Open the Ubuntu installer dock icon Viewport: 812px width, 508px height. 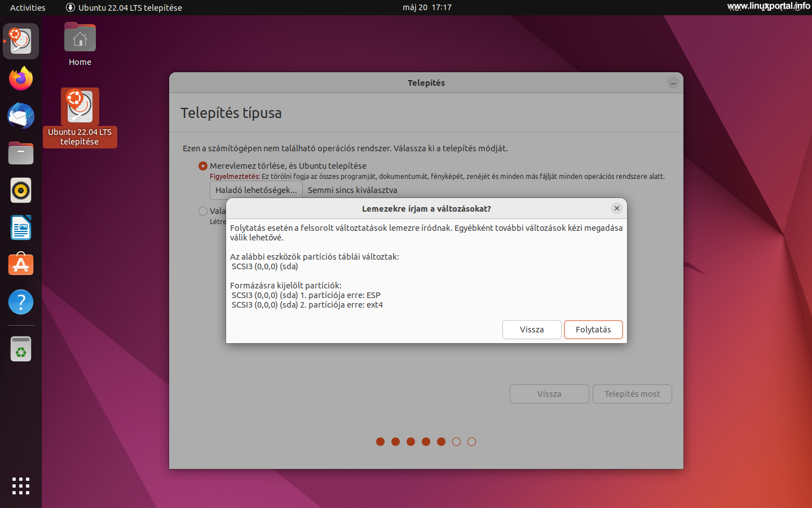click(21, 41)
